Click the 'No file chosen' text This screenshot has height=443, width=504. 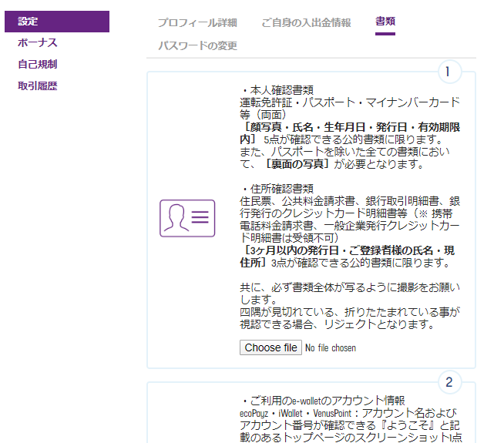point(331,348)
